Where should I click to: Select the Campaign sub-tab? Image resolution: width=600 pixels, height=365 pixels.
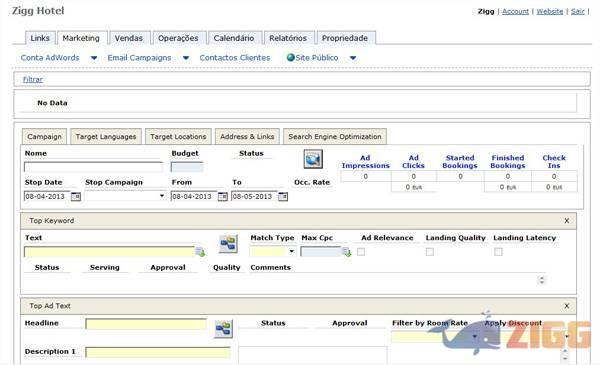[x=44, y=137]
